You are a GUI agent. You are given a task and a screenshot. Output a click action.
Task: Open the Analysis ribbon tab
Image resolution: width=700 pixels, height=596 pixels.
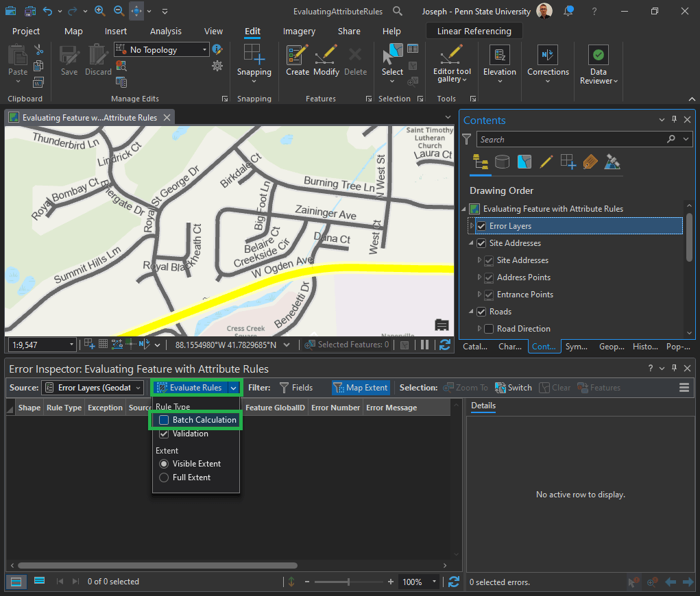click(x=166, y=32)
